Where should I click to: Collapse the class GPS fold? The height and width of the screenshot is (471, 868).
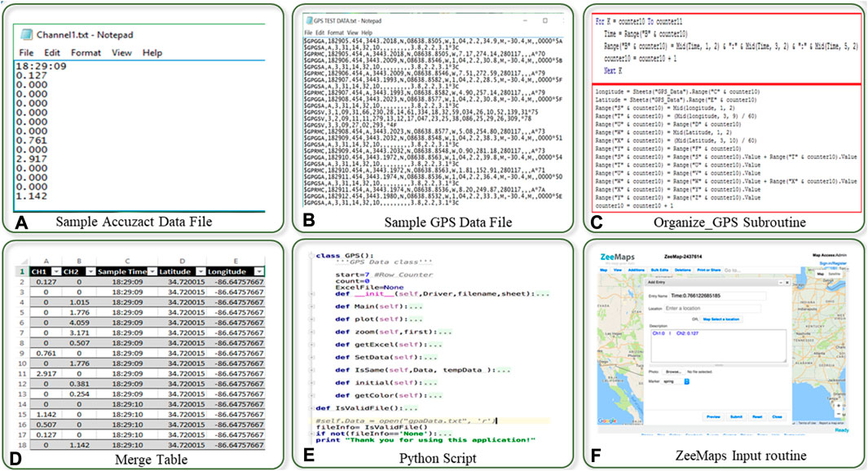pyautogui.click(x=312, y=256)
